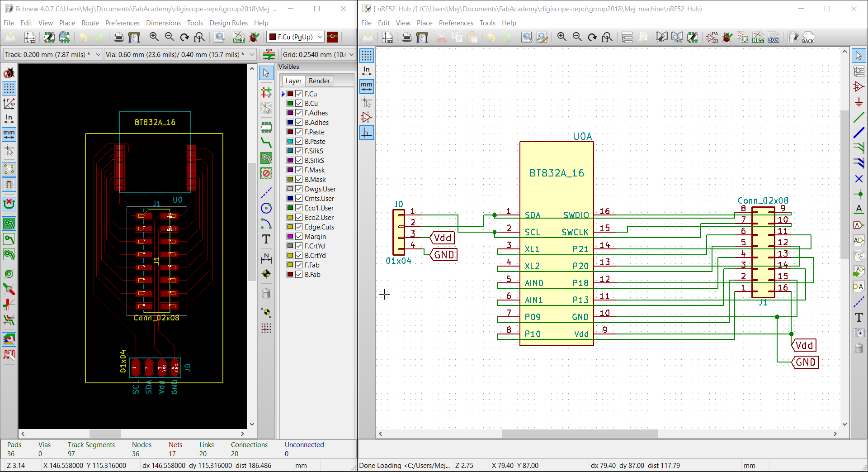Switch to the Render tab
This screenshot has height=472, width=868.
319,81
